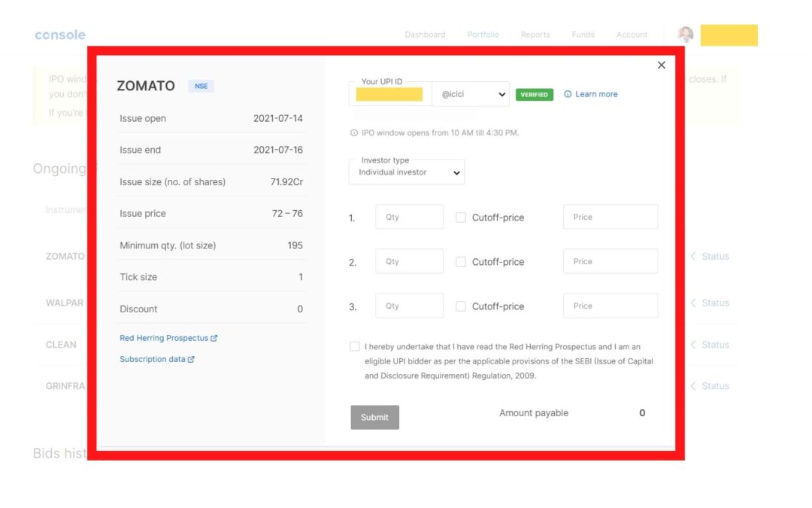Viewport: 812px width, 508px height.
Task: Click the Learn more info icon
Action: 568,94
